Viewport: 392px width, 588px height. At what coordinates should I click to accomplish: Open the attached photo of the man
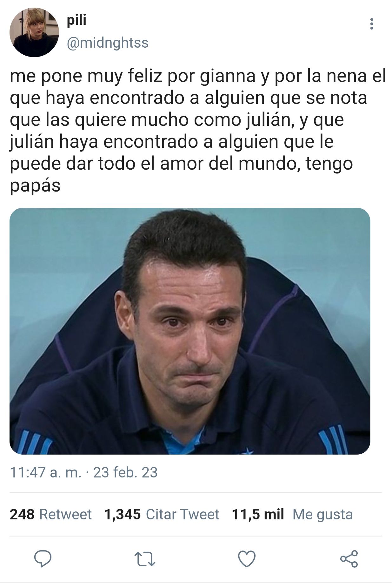click(x=190, y=331)
